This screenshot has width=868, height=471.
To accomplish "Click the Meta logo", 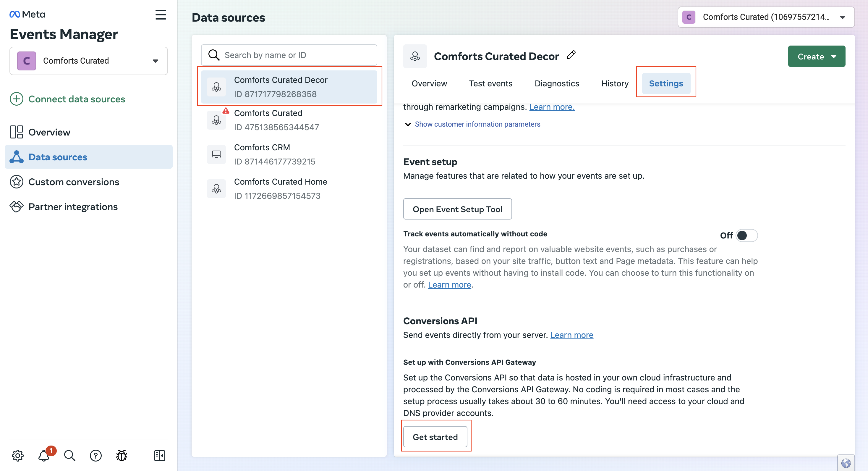I will [27, 14].
